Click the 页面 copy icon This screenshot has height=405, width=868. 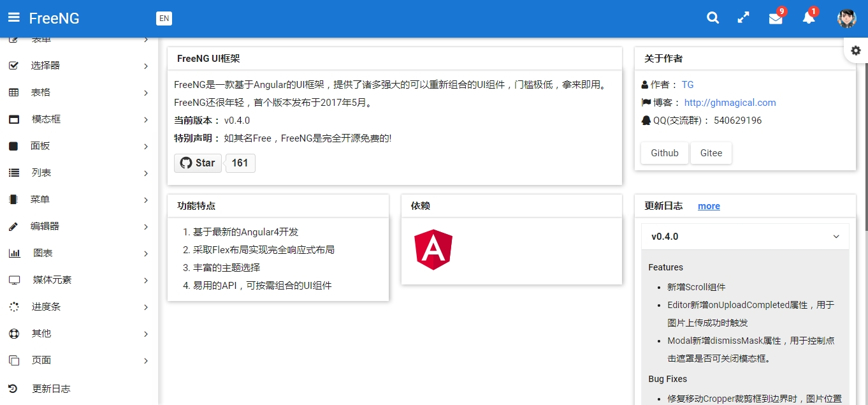click(13, 360)
